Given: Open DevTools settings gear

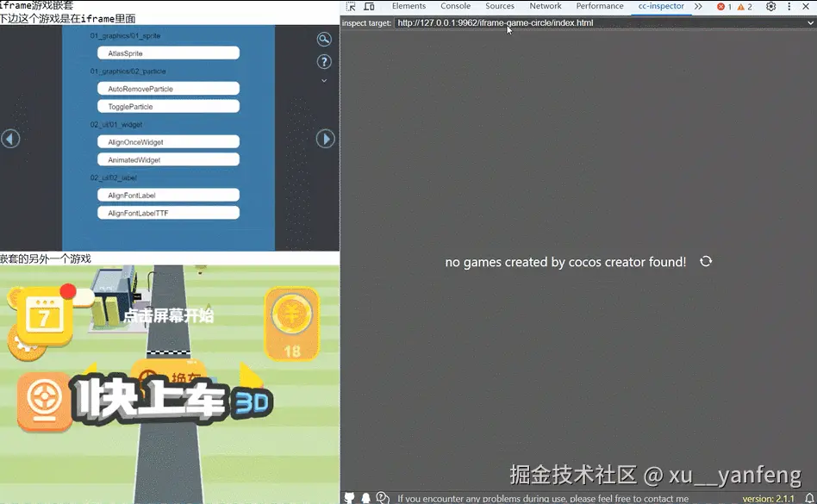Looking at the screenshot, I should click(x=771, y=6).
